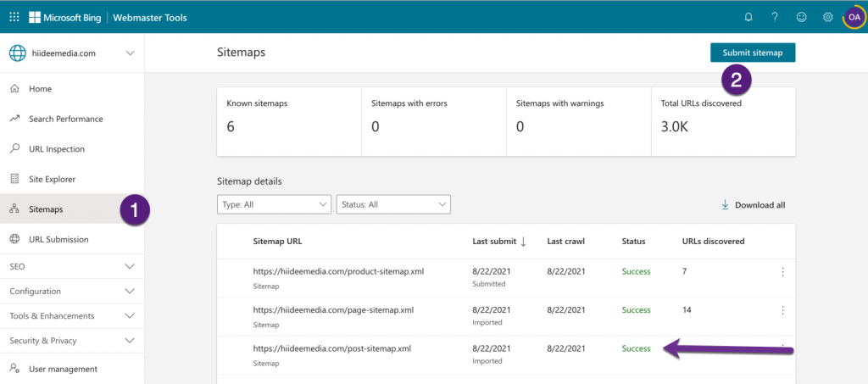Open Search Performance page
This screenshot has height=384, width=868.
click(x=72, y=119)
